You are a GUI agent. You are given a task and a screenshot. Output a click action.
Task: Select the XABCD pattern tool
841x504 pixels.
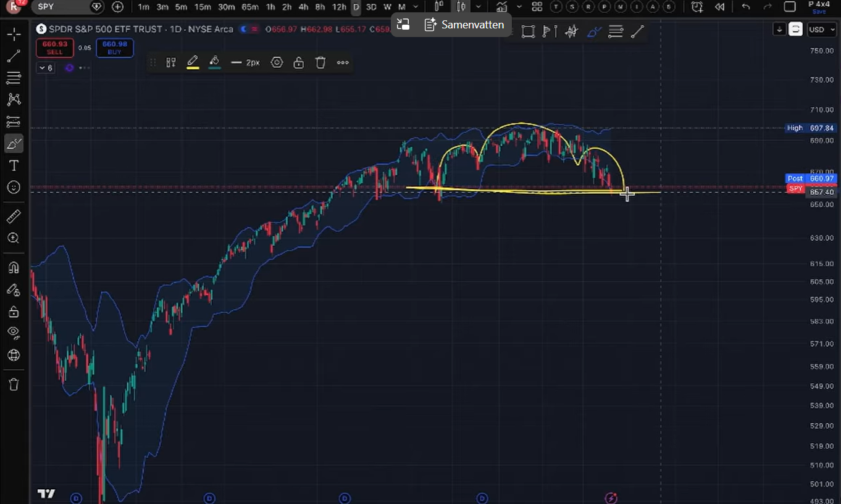click(x=13, y=99)
